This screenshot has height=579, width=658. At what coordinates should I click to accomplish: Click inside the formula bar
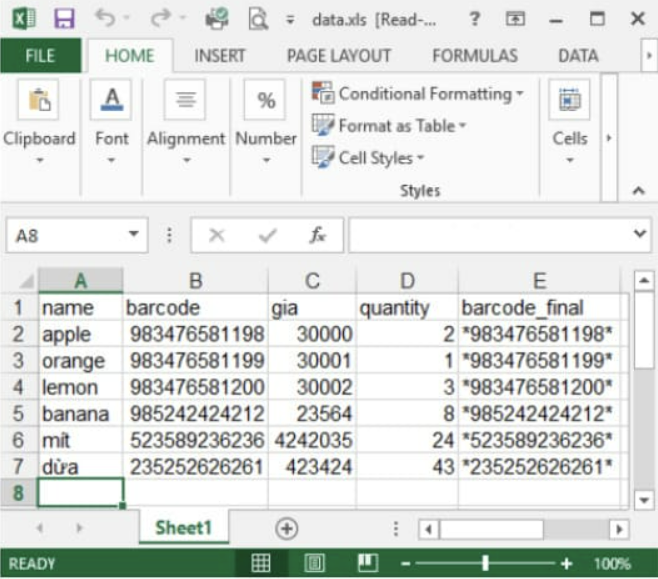489,235
